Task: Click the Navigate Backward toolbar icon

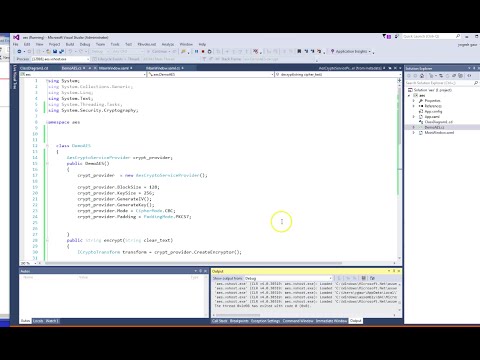Action: 19,51
